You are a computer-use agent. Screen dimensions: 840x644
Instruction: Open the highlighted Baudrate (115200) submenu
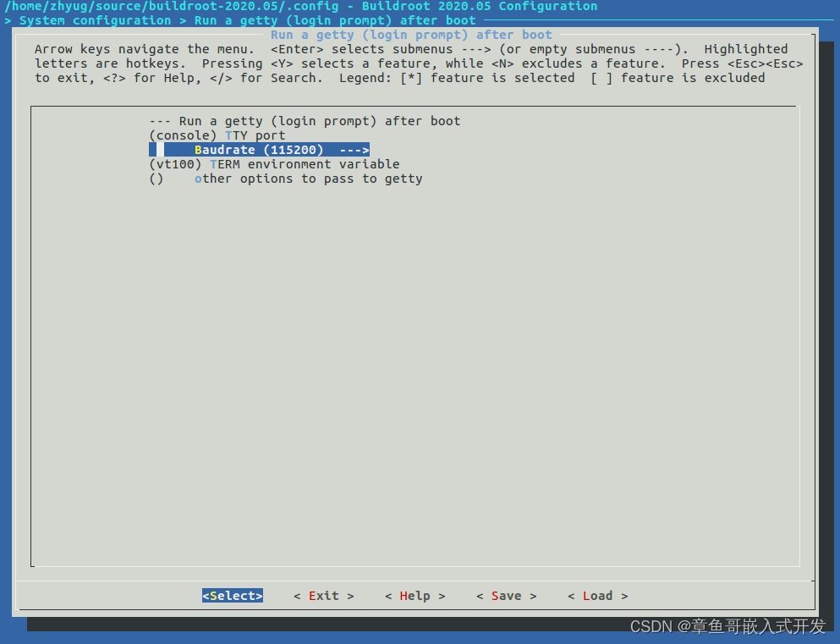point(260,150)
